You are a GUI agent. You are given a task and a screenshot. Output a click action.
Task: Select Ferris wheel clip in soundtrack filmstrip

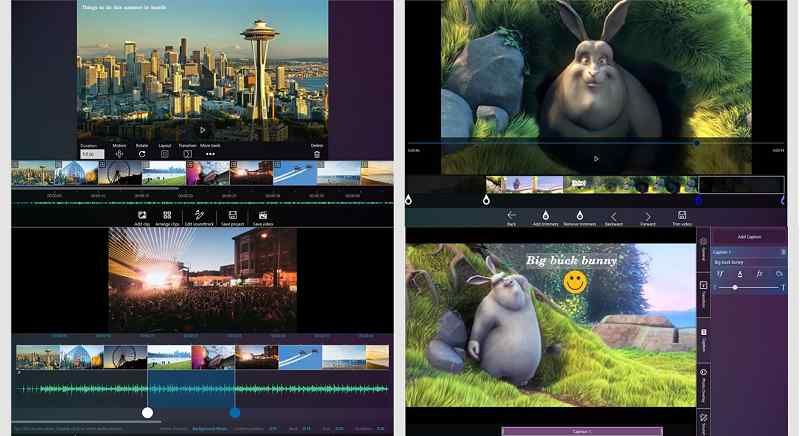126,357
